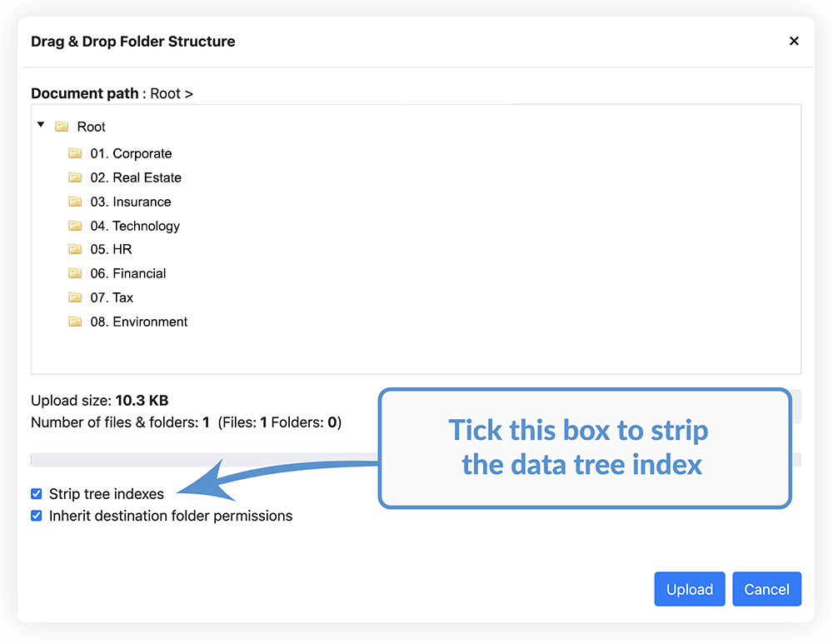Select the 07. Tax folder label
Image resolution: width=833 pixels, height=644 pixels.
point(112,297)
